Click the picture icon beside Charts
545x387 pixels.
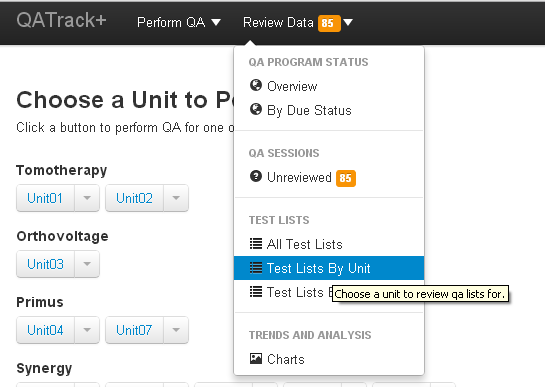pyautogui.click(x=256, y=358)
